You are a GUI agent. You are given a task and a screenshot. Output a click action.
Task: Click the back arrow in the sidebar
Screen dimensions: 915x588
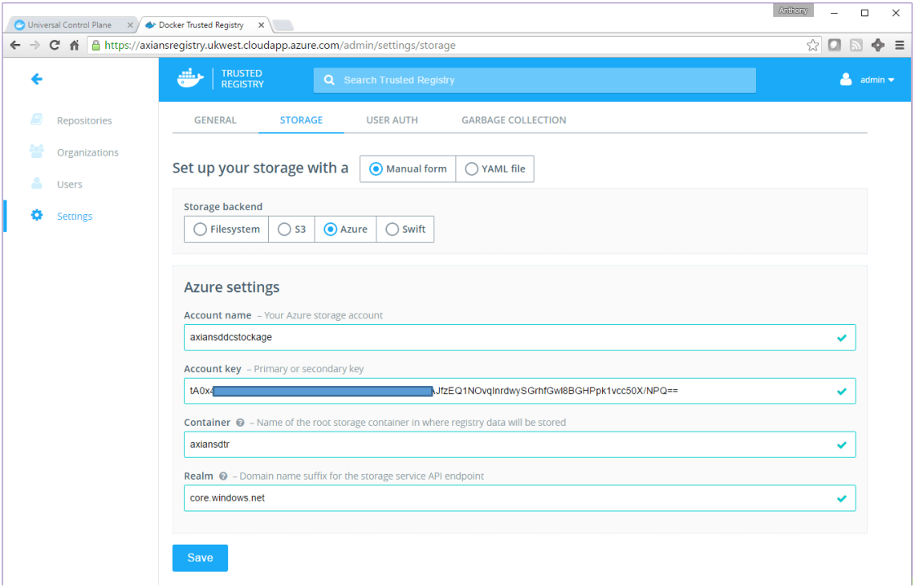pos(36,79)
